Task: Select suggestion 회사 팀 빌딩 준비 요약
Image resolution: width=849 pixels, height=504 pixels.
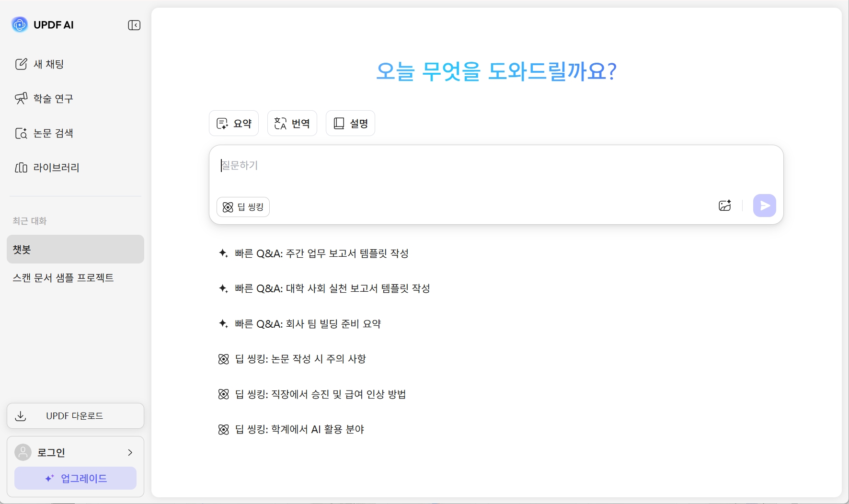Action: [299, 324]
